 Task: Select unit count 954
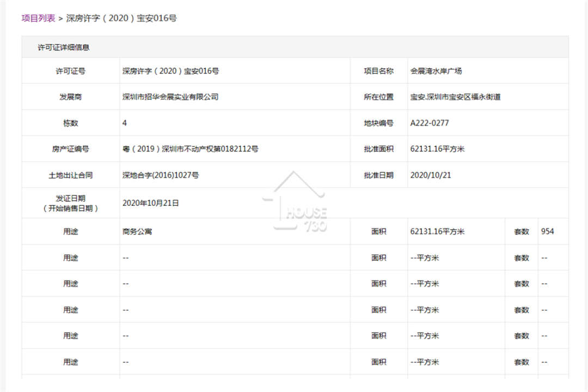click(547, 231)
